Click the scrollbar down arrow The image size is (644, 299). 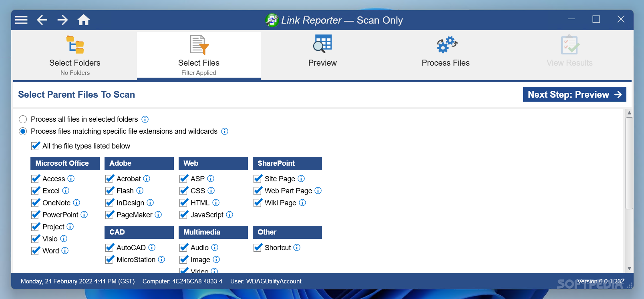point(629,269)
